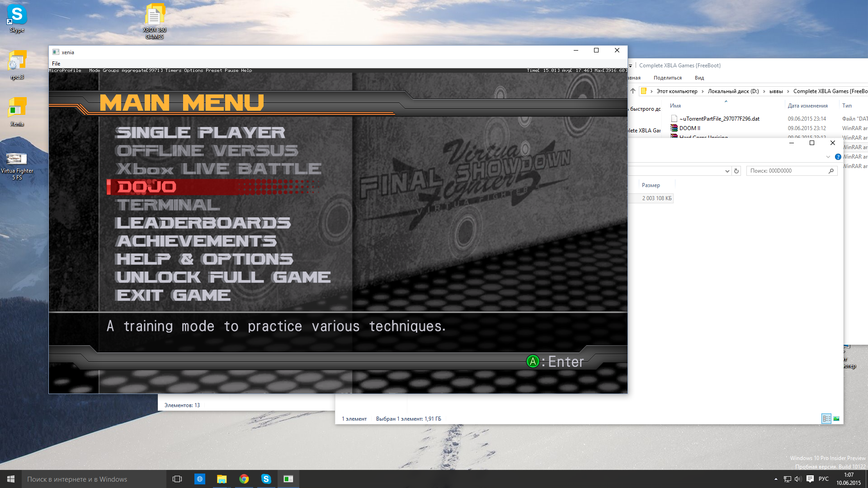Select SINGLE PLAYER in the main menu
The height and width of the screenshot is (488, 868).
tap(200, 132)
